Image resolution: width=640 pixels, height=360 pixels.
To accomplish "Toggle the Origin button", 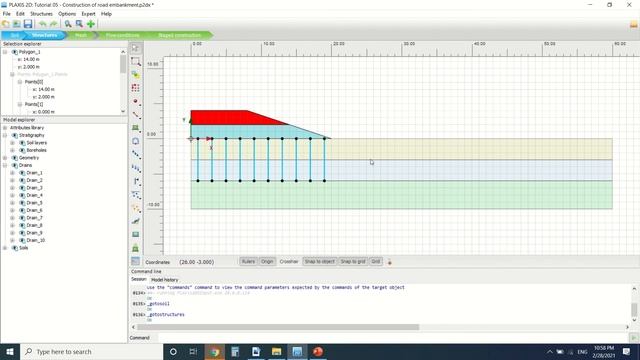I will pyautogui.click(x=267, y=262).
